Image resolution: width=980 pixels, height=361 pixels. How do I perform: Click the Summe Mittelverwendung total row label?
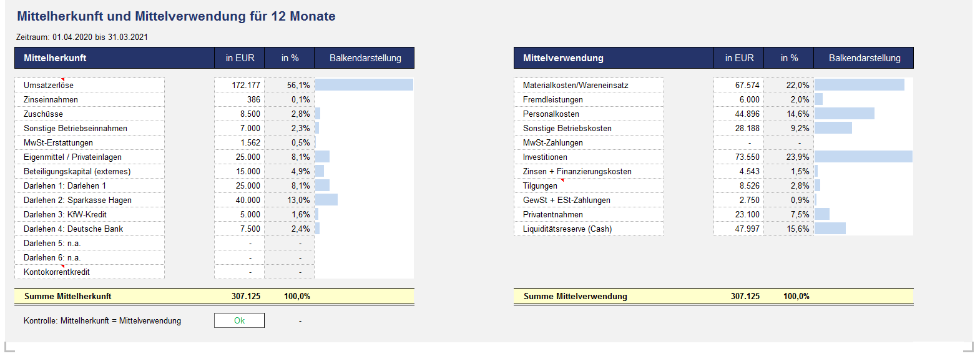pos(575,296)
